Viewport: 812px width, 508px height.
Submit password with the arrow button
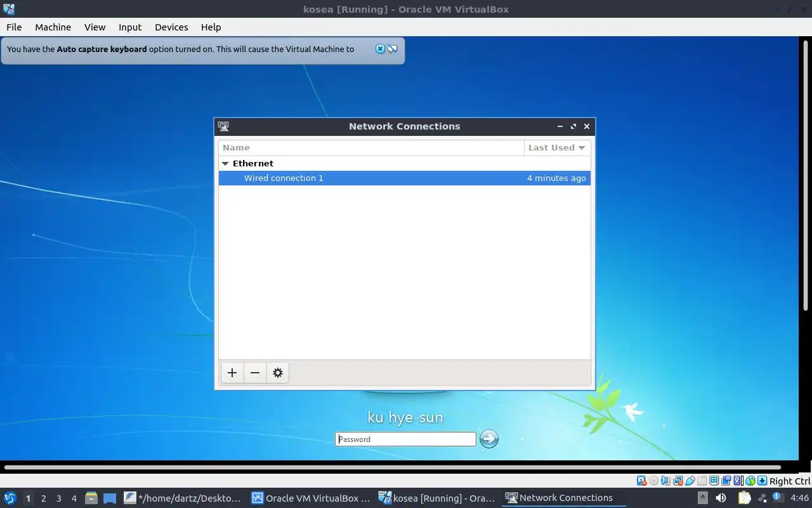[488, 439]
